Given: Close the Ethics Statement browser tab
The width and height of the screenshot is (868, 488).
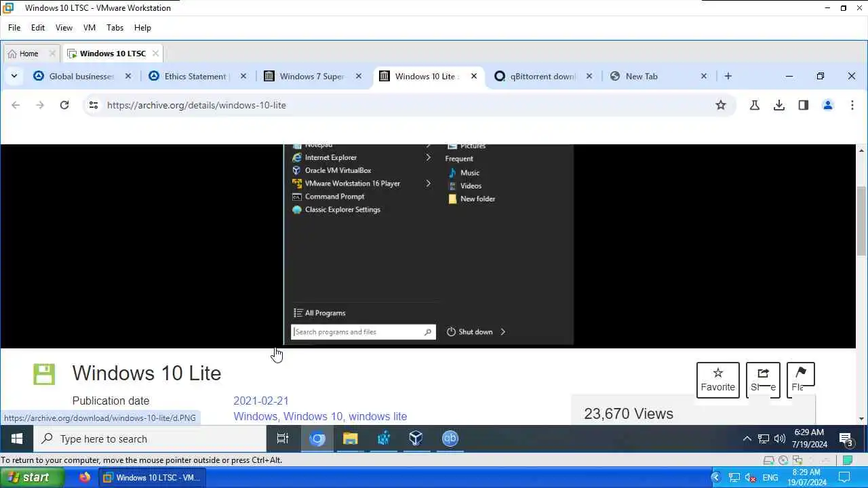Looking at the screenshot, I should coord(243,77).
